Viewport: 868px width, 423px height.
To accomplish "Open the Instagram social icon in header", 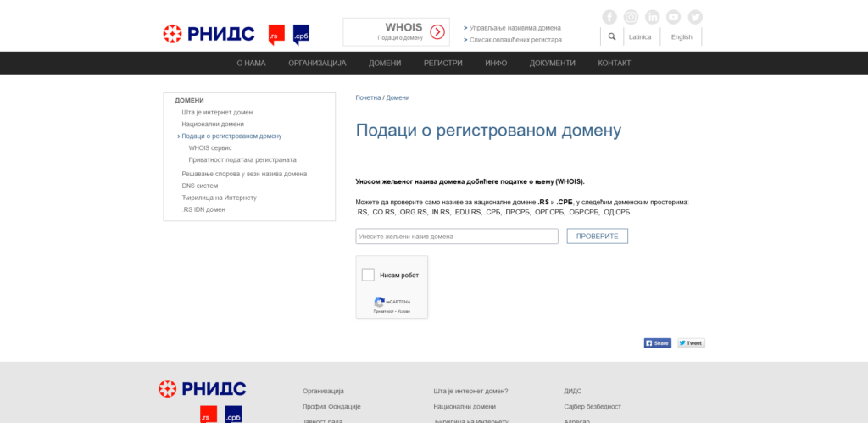I will [631, 17].
